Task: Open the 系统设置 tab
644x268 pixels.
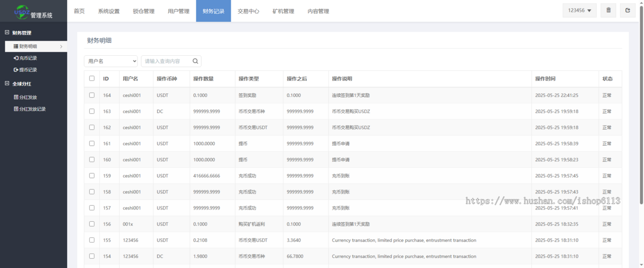Action: pyautogui.click(x=109, y=11)
